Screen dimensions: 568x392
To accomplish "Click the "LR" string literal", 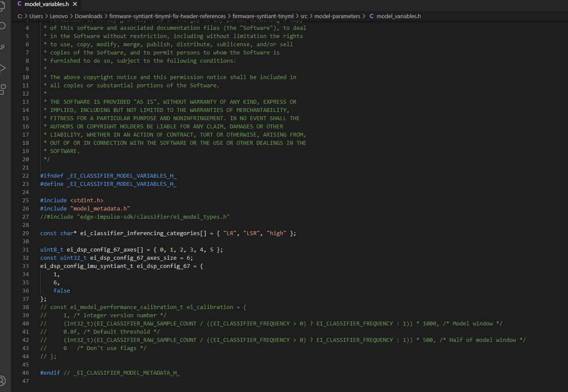I will [x=230, y=233].
